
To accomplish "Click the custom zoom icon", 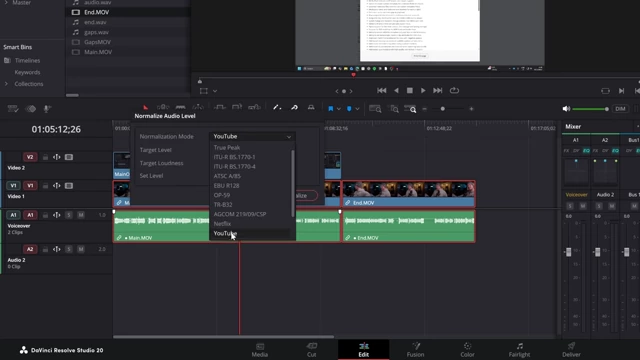I will (x=410, y=109).
